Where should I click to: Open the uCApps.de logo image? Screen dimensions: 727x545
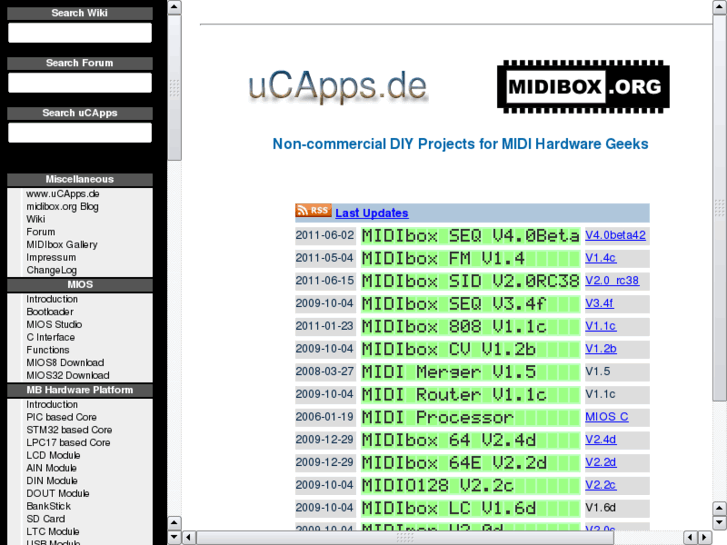point(338,86)
